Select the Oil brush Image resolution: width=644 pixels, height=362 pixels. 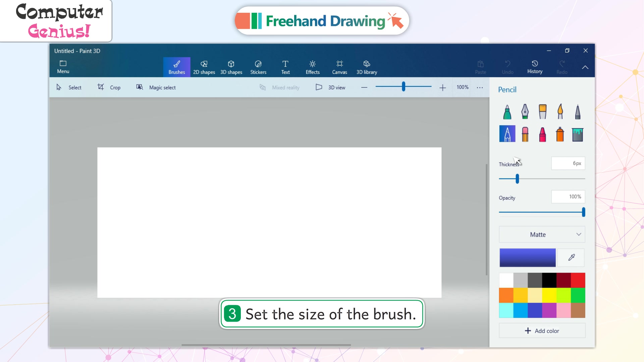(x=542, y=112)
